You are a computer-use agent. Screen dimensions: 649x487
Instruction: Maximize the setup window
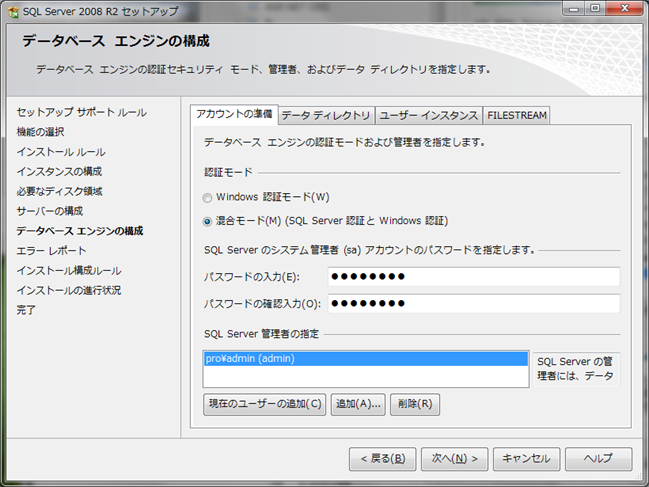point(595,9)
